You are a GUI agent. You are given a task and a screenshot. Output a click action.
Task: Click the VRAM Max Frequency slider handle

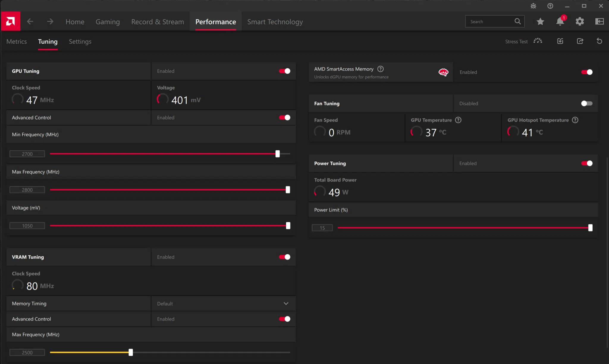pyautogui.click(x=131, y=353)
